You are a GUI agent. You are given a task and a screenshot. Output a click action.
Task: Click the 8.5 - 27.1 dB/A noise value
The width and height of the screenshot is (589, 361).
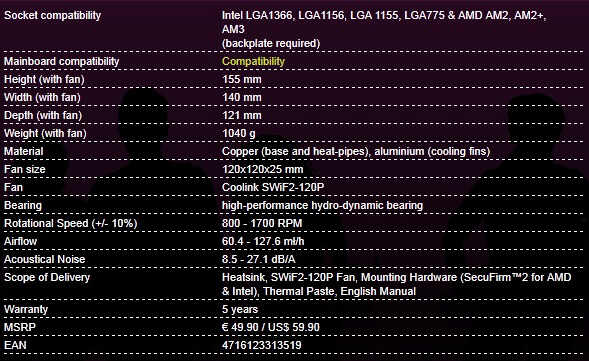tap(259, 260)
